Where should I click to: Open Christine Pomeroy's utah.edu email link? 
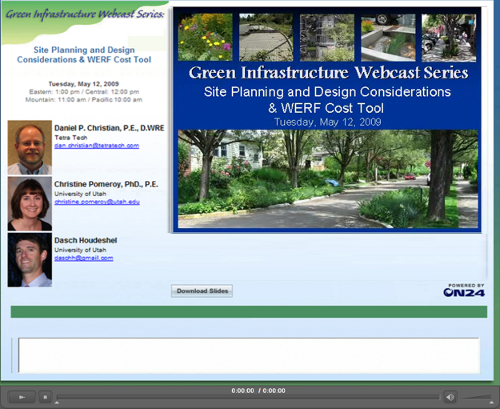[x=97, y=202]
